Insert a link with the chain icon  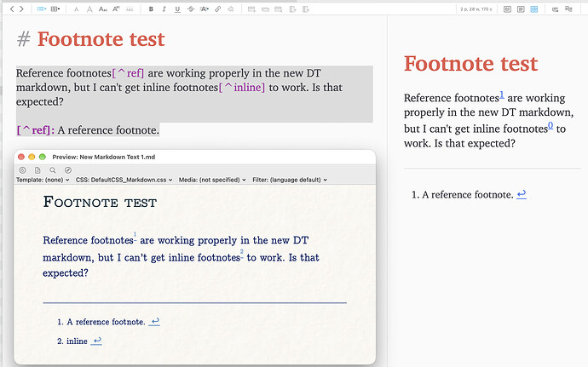217,9
